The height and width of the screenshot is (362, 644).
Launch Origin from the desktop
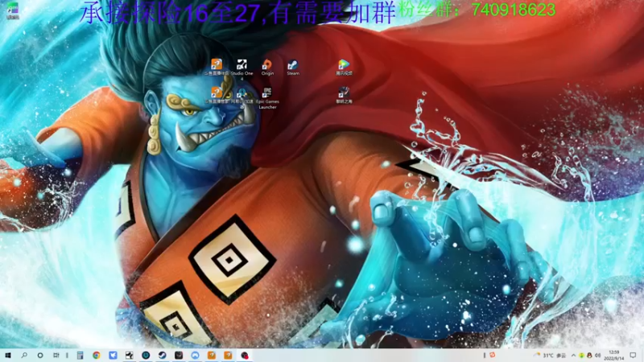pyautogui.click(x=267, y=68)
